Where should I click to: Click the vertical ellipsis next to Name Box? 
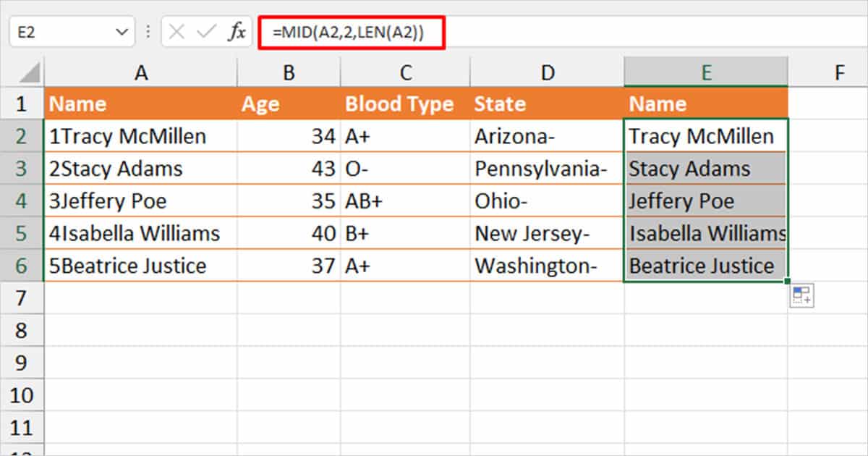(x=148, y=32)
